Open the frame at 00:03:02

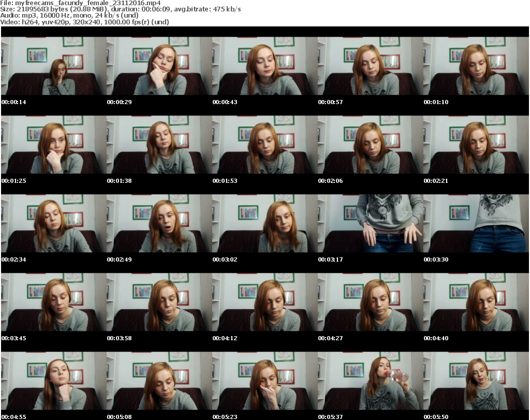(x=264, y=224)
